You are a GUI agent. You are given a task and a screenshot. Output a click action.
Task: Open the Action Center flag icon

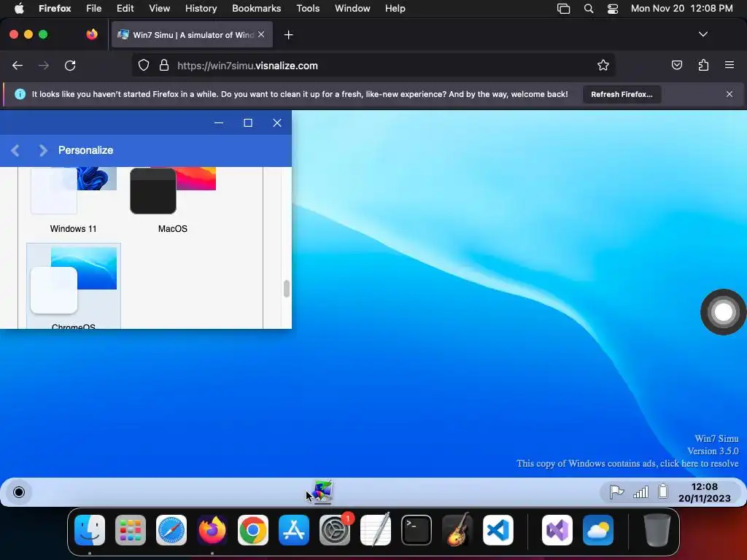pyautogui.click(x=616, y=492)
